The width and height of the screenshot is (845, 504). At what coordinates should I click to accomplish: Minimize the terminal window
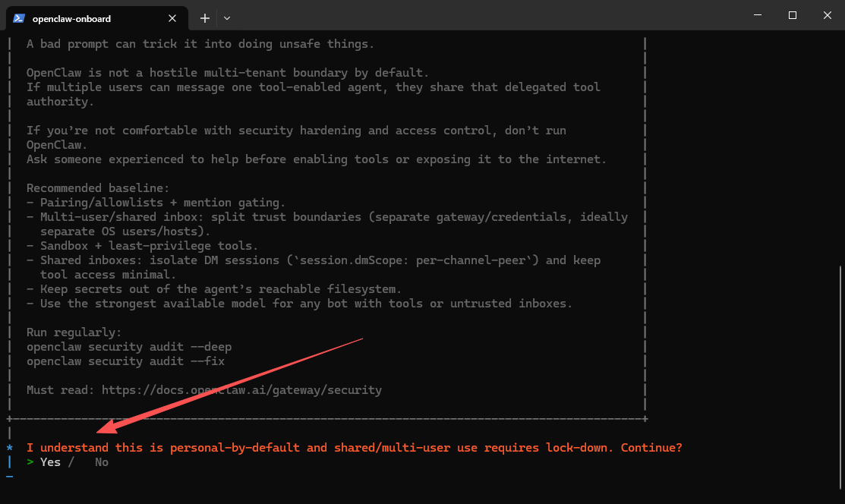pos(758,15)
